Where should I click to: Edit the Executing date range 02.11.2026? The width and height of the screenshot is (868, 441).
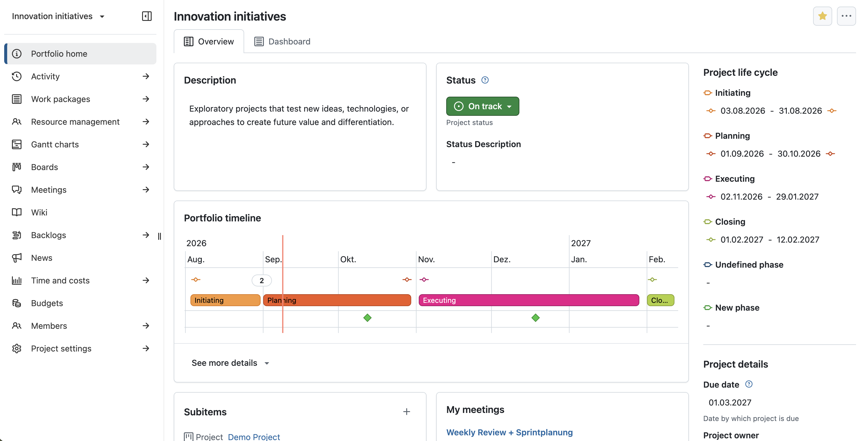click(769, 197)
